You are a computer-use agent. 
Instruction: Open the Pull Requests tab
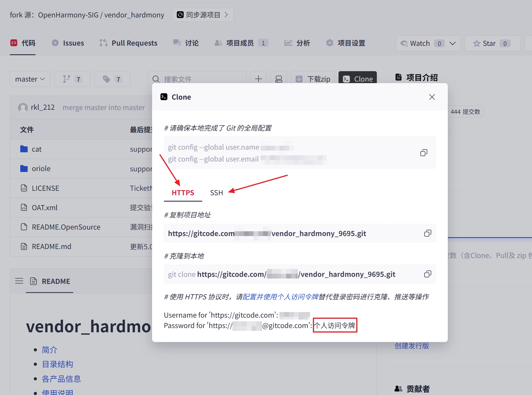[x=128, y=43]
